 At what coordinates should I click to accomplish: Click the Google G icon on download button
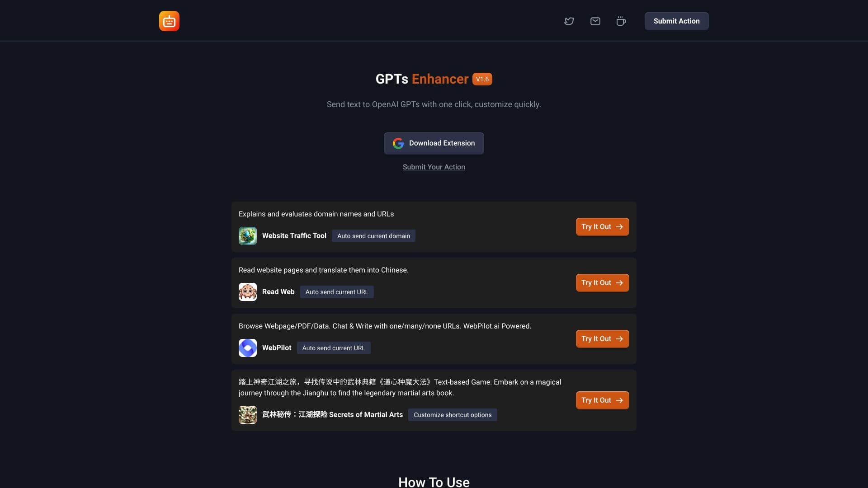(x=398, y=143)
